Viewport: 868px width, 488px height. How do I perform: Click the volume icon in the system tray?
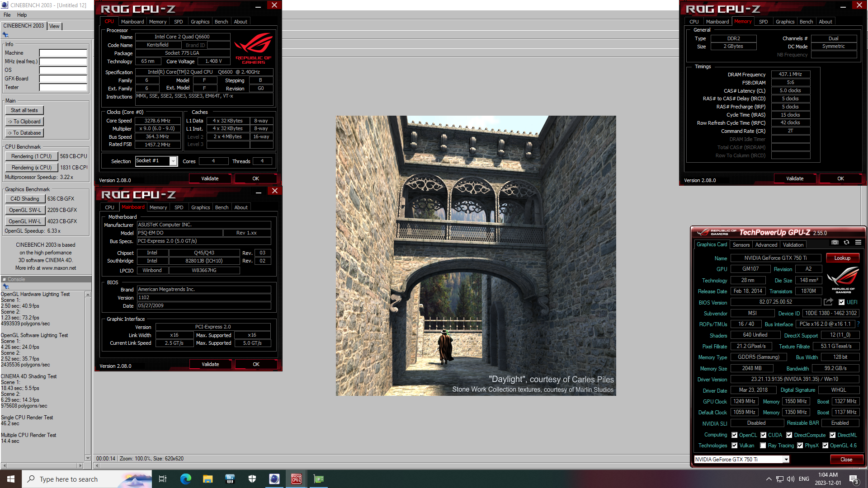click(x=791, y=479)
